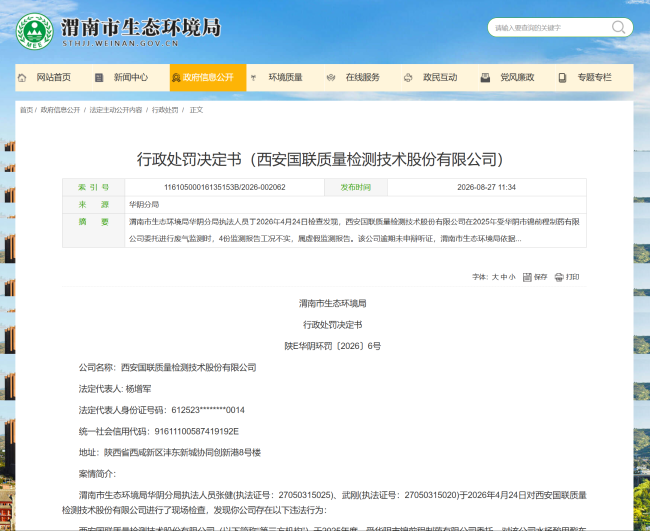This screenshot has width=650, height=531.
Task: Click the source value 华阴分局
Action: pos(144,204)
